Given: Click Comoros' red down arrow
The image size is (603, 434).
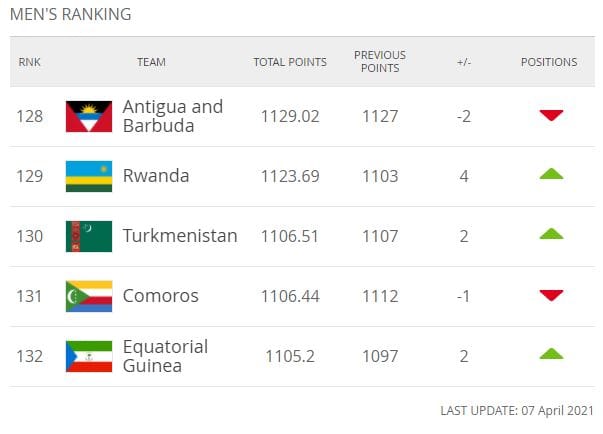Looking at the screenshot, I should pyautogui.click(x=551, y=295).
